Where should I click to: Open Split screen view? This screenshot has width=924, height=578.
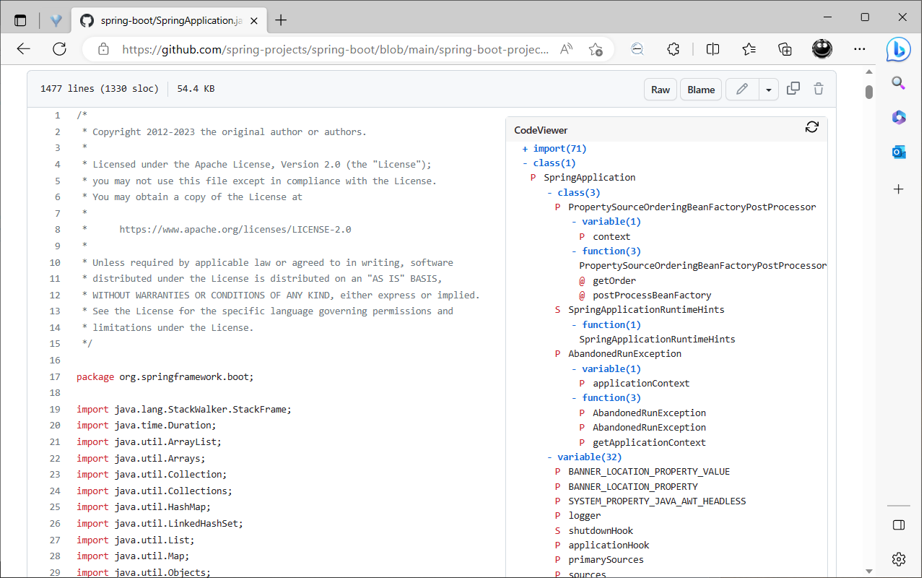coord(712,49)
